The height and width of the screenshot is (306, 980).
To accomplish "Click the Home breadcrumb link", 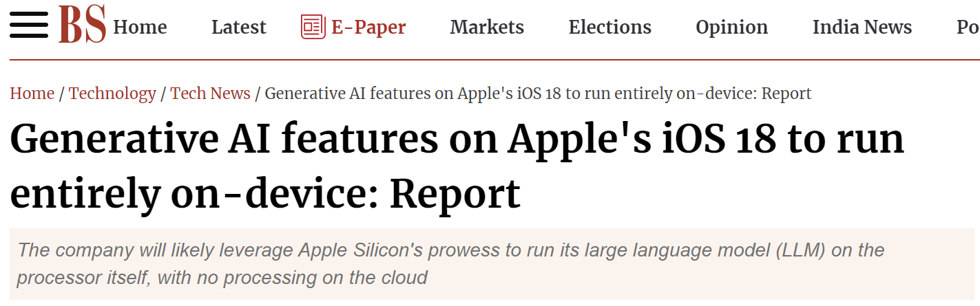I will click(x=32, y=94).
